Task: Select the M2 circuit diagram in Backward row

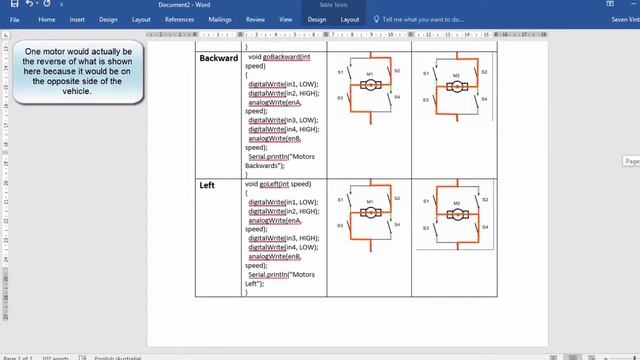Action: click(456, 87)
